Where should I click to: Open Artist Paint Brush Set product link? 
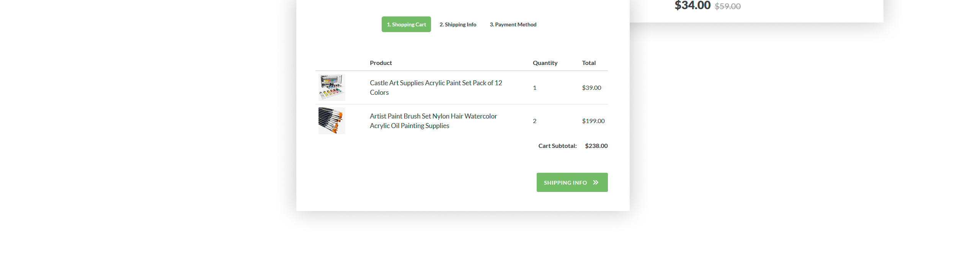pos(433,121)
